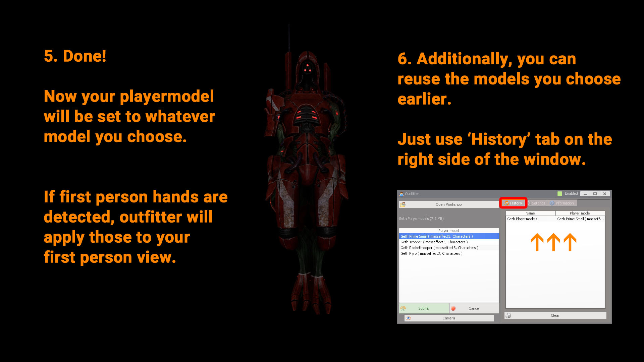Click the Information tab's i icon
The height and width of the screenshot is (362, 644).
pyautogui.click(x=552, y=203)
